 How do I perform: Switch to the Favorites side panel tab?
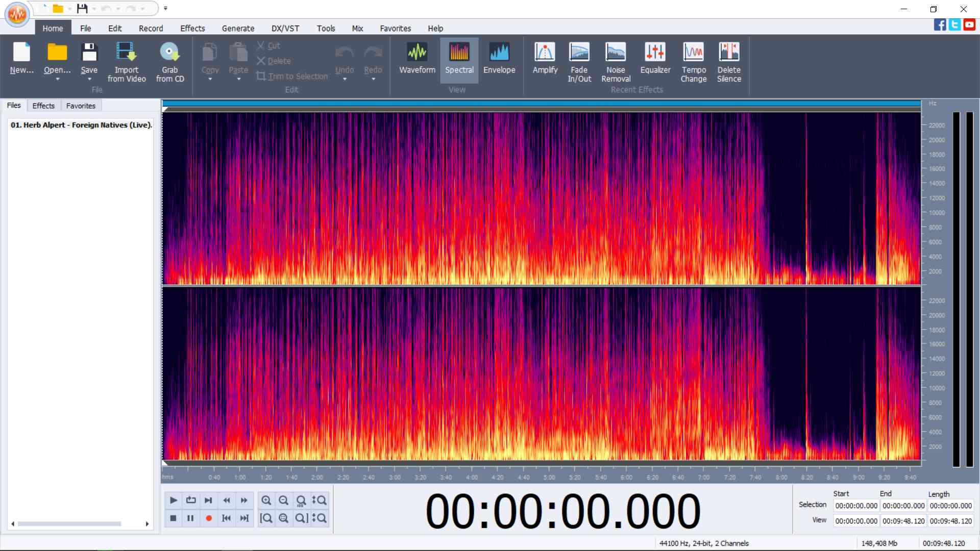pos(81,106)
